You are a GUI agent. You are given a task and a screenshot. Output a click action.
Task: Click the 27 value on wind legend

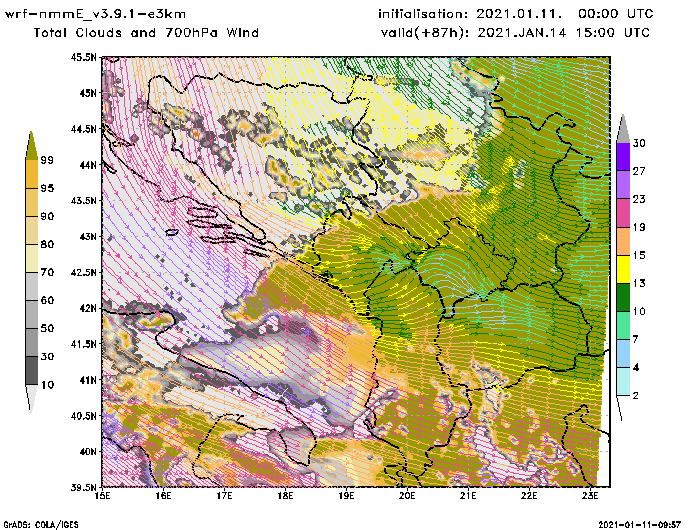pos(639,171)
